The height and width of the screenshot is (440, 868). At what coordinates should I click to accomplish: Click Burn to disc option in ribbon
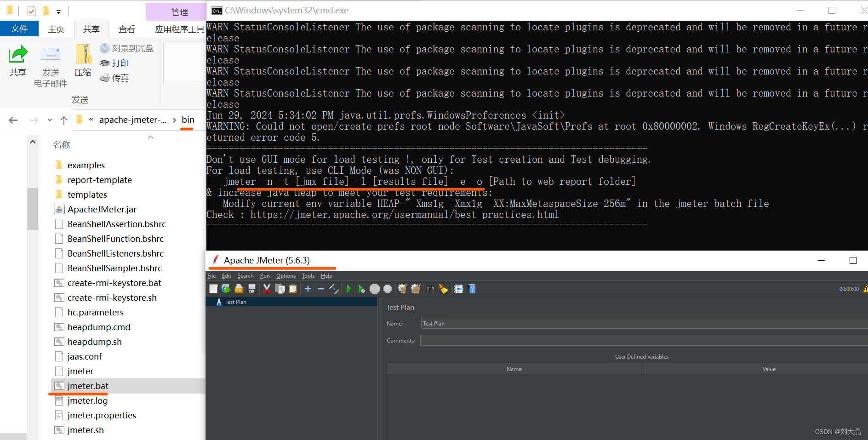pos(127,48)
